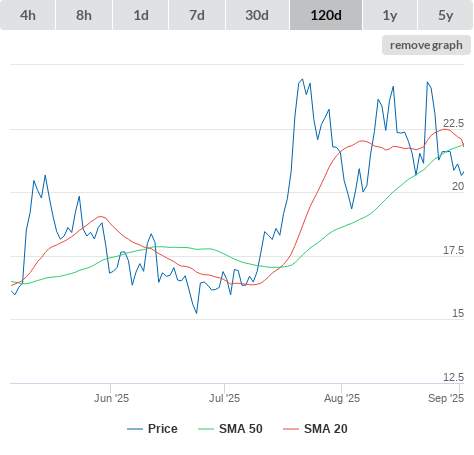This screenshot has width=474, height=455.
Task: Select the 7d range tab
Action: [197, 15]
